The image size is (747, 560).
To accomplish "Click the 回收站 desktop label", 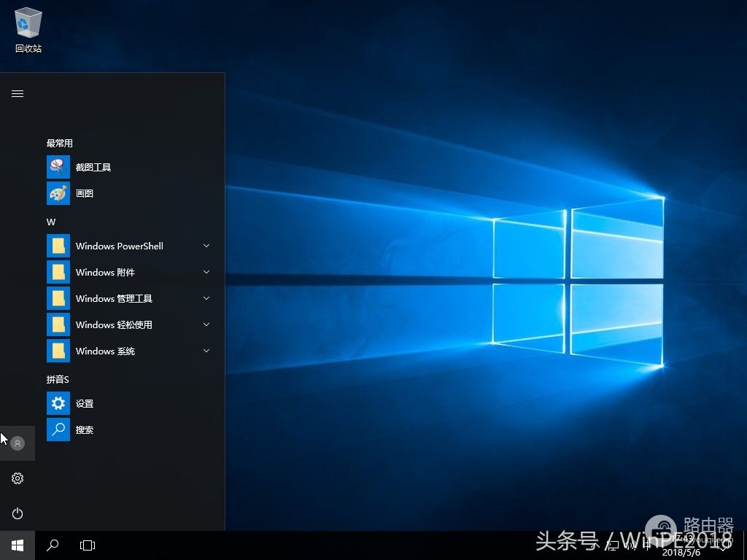I will point(28,49).
